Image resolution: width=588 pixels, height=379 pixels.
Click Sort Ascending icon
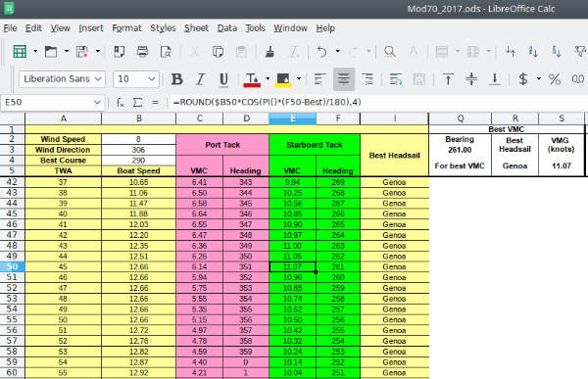(533, 51)
